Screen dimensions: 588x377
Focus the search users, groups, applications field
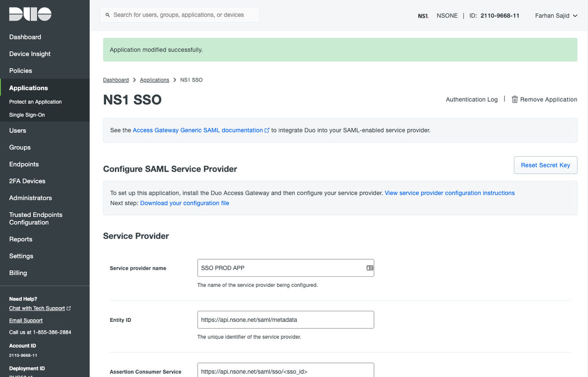[180, 15]
